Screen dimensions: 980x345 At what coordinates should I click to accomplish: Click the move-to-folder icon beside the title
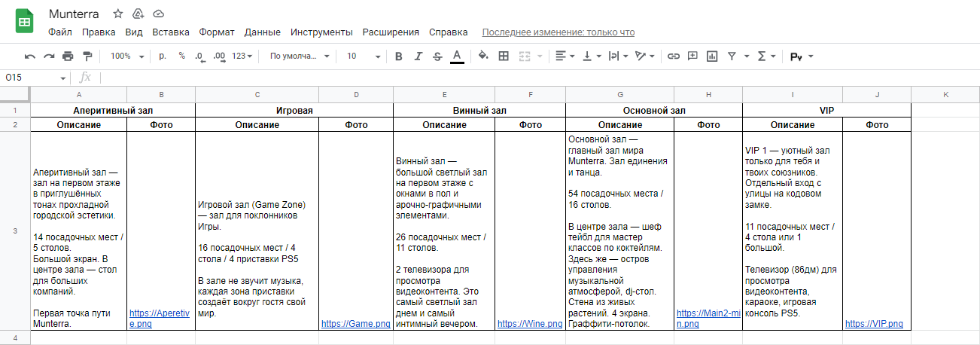click(138, 14)
